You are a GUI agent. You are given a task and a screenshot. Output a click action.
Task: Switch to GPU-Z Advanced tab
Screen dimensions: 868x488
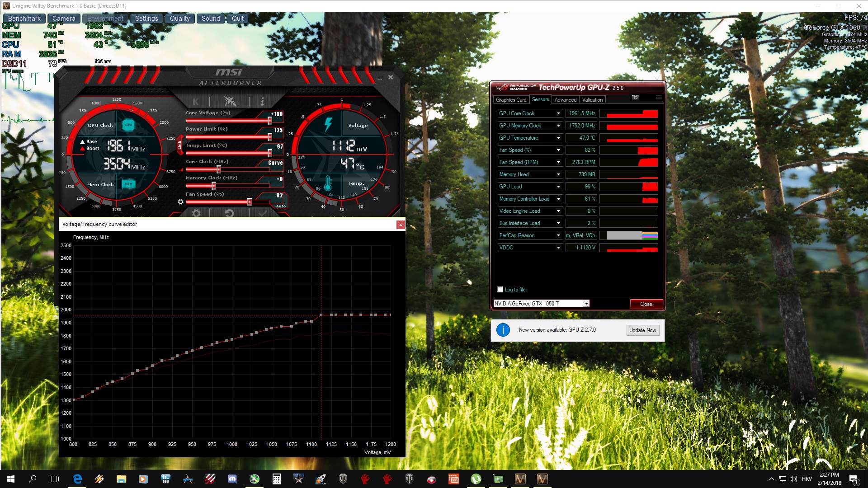click(x=565, y=100)
